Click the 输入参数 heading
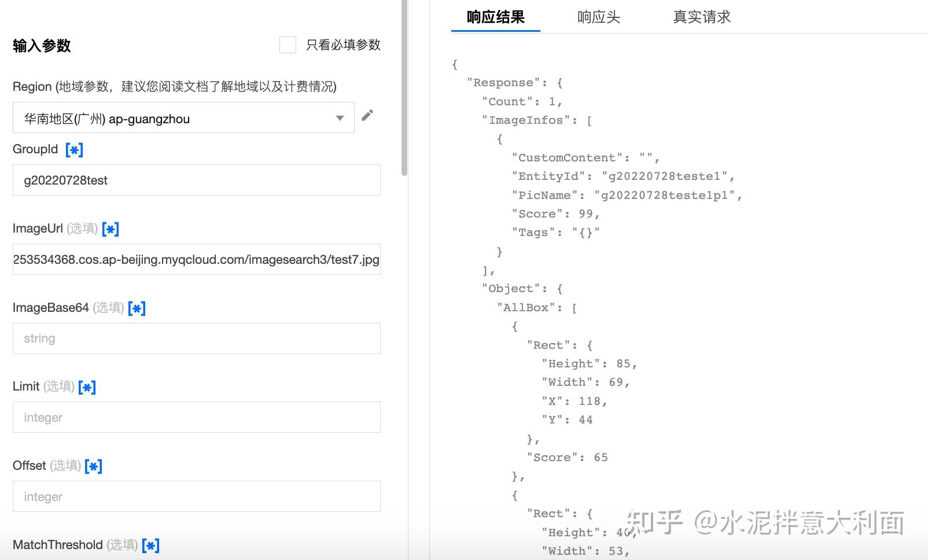The image size is (928, 560). tap(42, 46)
